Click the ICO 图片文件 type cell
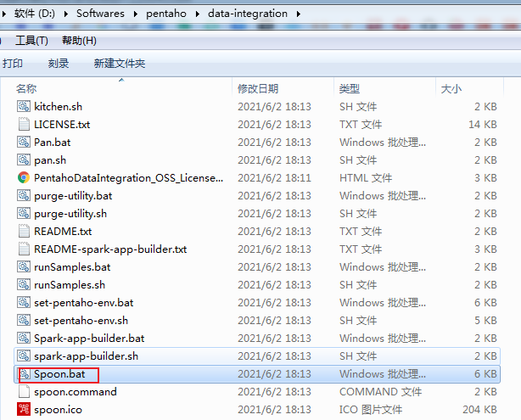This screenshot has width=521, height=420. click(371, 410)
